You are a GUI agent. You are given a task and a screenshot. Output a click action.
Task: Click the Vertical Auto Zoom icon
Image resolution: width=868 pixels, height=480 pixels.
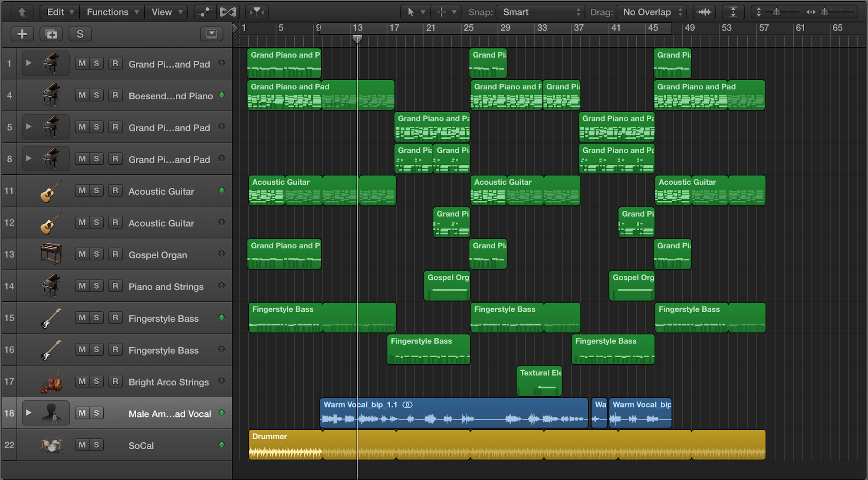[x=733, y=12]
